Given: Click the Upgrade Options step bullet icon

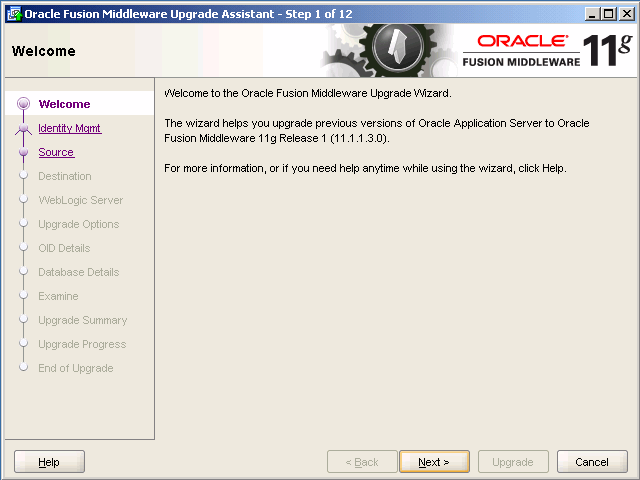Looking at the screenshot, I should tap(23, 223).
